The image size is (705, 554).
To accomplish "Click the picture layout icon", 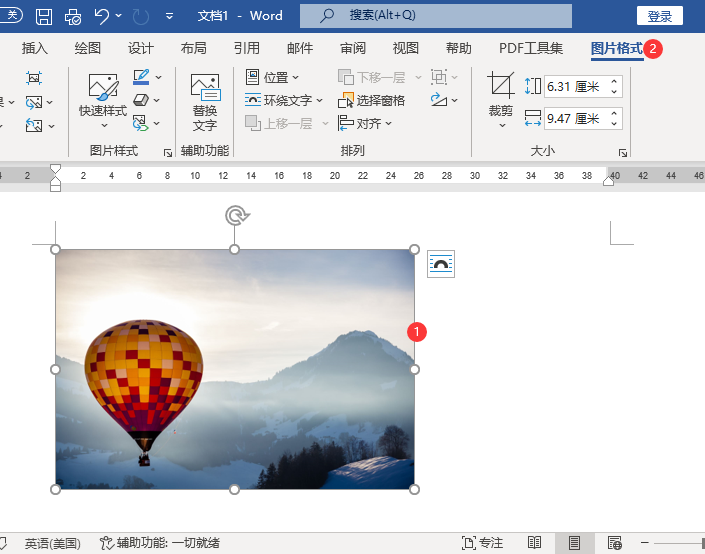I will [x=140, y=123].
